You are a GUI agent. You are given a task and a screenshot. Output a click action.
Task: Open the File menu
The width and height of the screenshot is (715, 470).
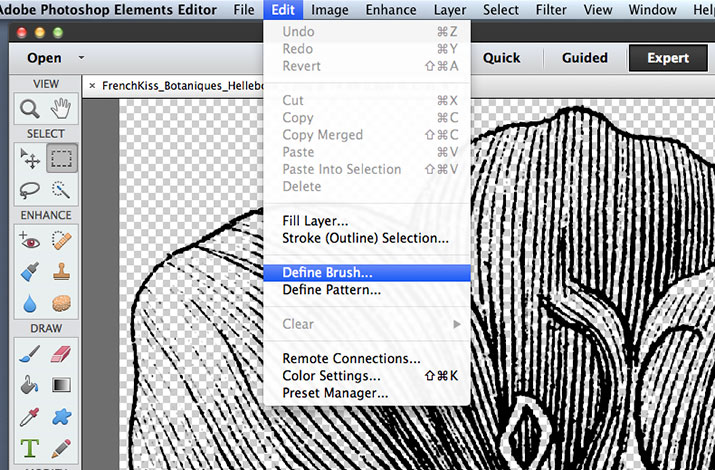click(244, 10)
